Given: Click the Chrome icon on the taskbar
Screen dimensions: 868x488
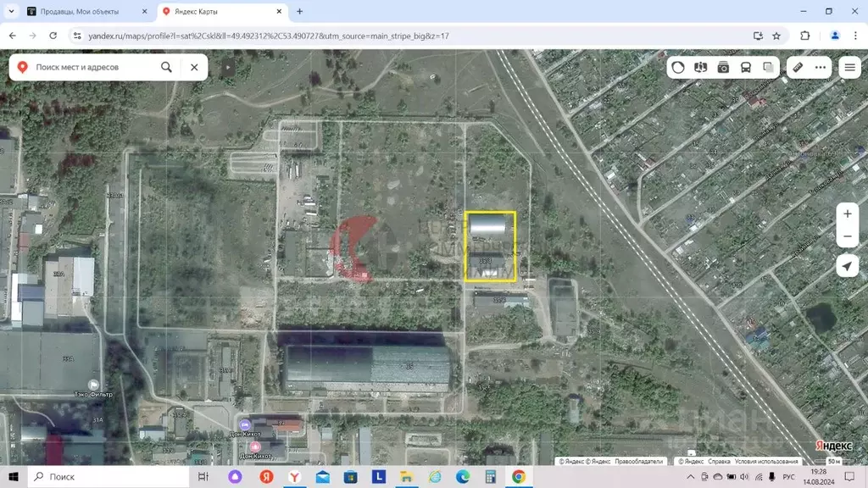Looking at the screenshot, I should point(519,476).
